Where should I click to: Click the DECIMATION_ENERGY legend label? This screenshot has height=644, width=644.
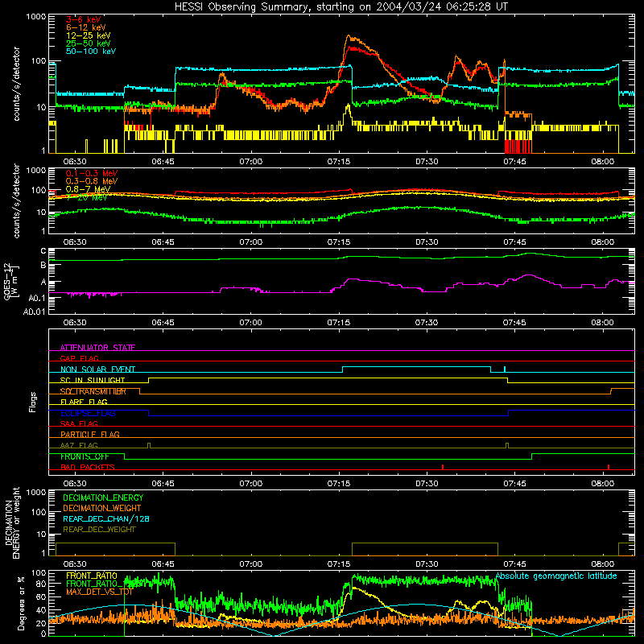click(103, 497)
